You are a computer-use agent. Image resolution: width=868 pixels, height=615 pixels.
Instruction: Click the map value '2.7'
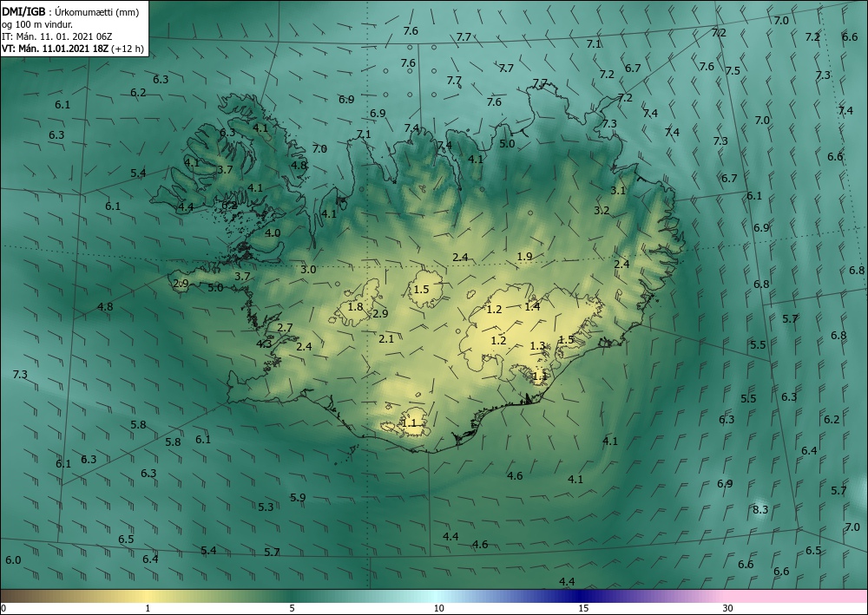pos(285,327)
